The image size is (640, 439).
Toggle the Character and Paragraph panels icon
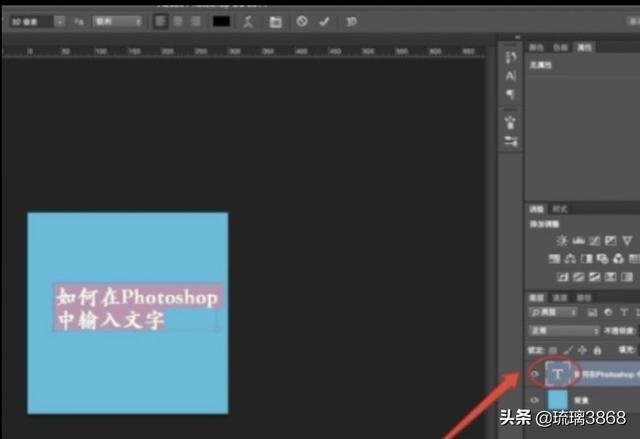[276, 22]
